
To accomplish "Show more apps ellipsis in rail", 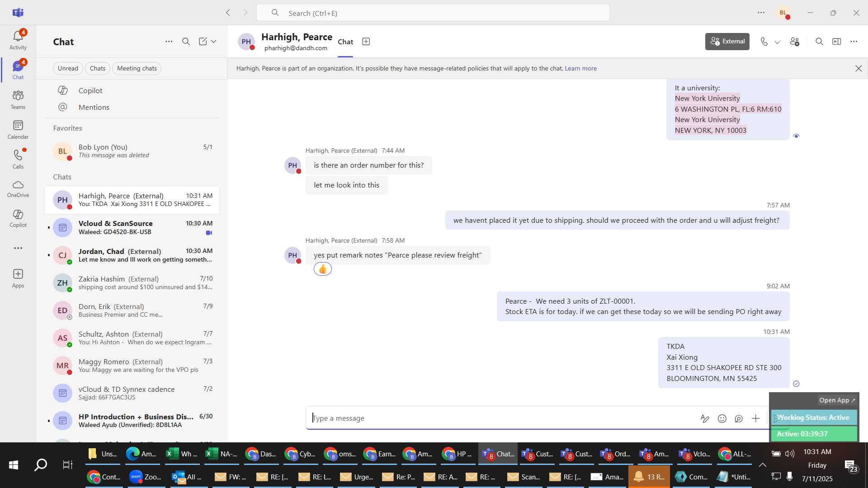I will tap(18, 248).
